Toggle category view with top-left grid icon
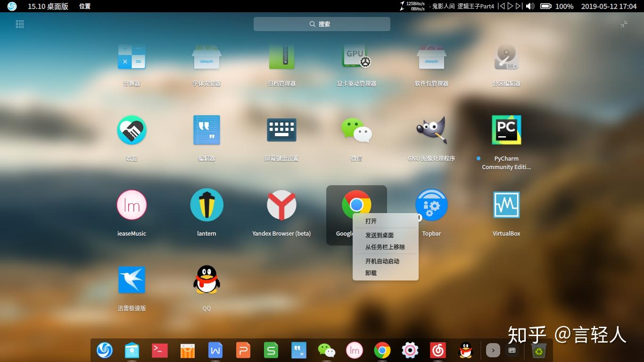This screenshot has width=644, height=362. [x=19, y=24]
